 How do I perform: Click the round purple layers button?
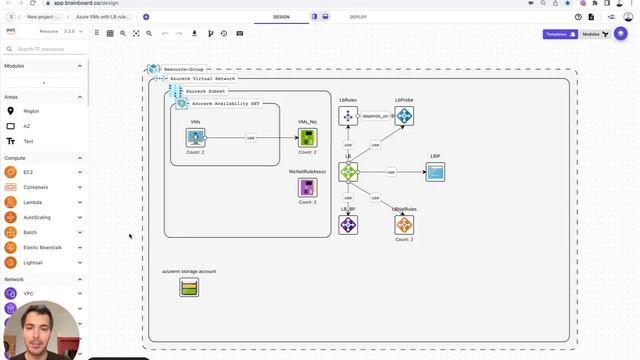coord(621,33)
